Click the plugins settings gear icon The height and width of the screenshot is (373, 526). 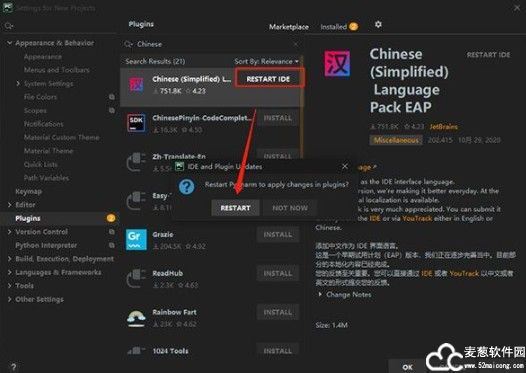378,24
